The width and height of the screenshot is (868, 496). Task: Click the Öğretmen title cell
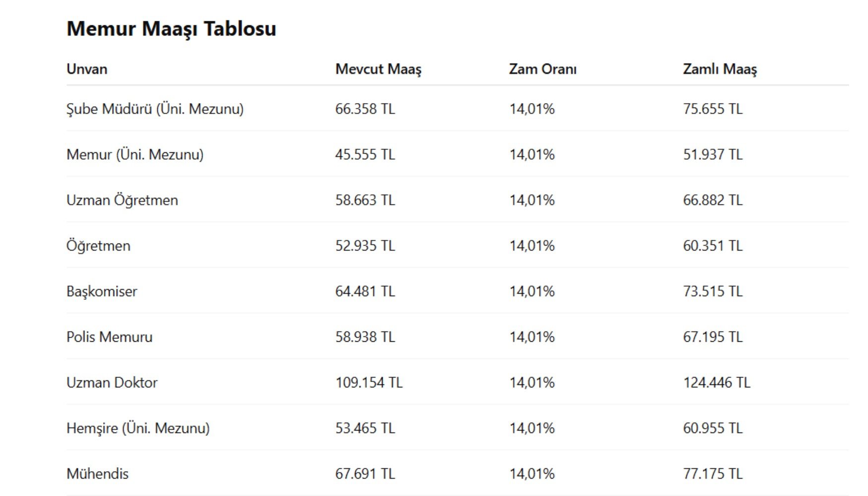pyautogui.click(x=98, y=246)
